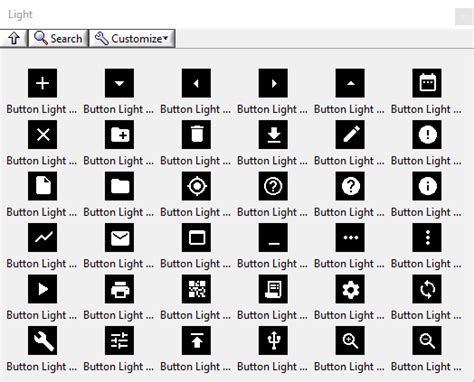Go up one palette level
Viewport: 474px width, 382px height.
point(14,38)
